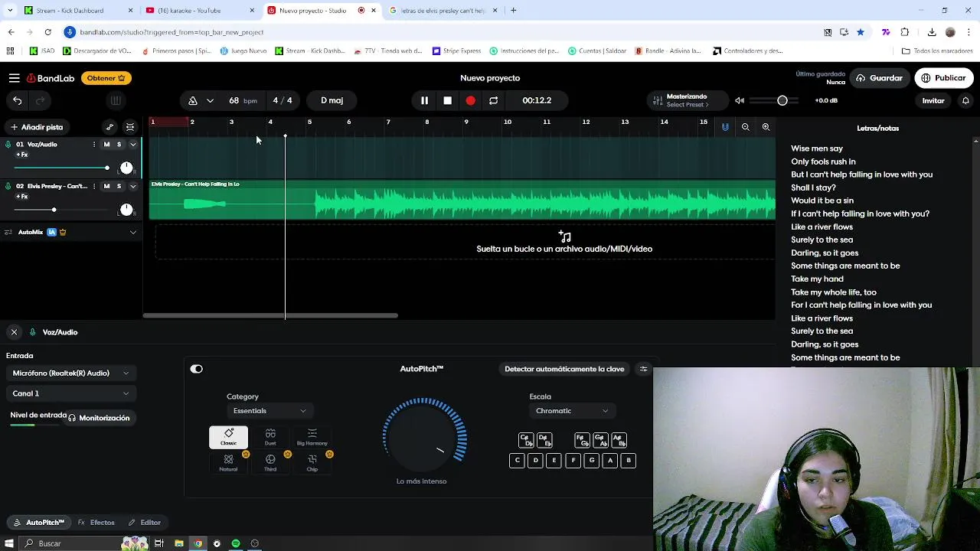The width and height of the screenshot is (980, 551).
Task: Solo the Elvis Presley track
Action: [119, 186]
